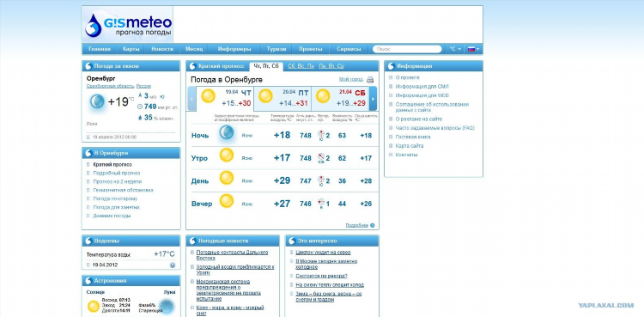
Task: Open news Холодный воздух приближается к Уралу
Action: 235,270
